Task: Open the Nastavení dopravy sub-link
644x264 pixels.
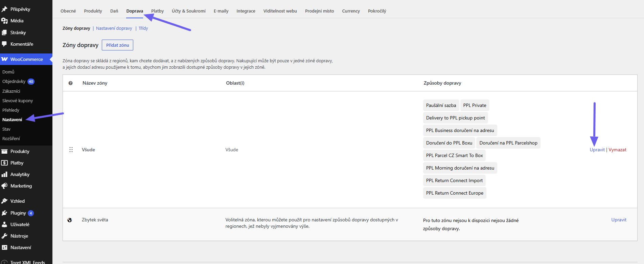Action: pyautogui.click(x=114, y=28)
